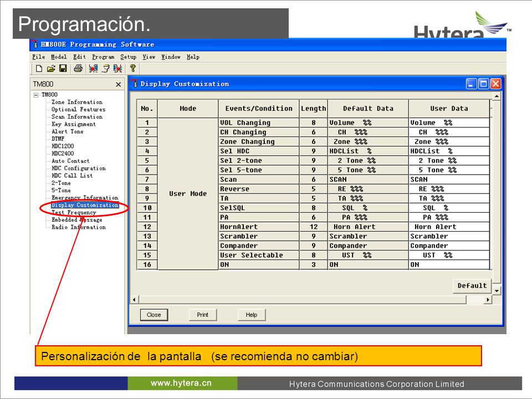This screenshot has width=532, height=399.
Task: Click the Scrambler events cell
Action: [x=259, y=237]
